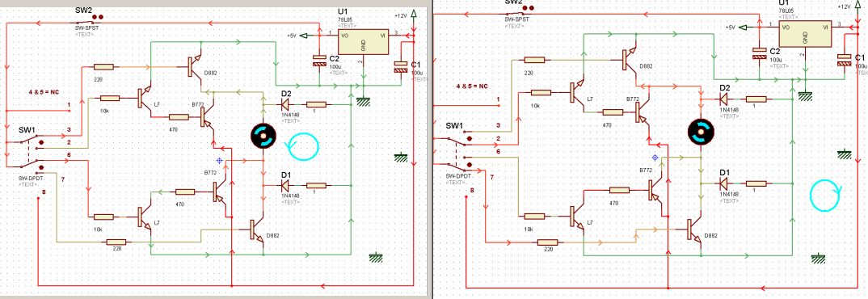
Task: Click the DC motor symbol in left schematic
Action: tap(263, 135)
